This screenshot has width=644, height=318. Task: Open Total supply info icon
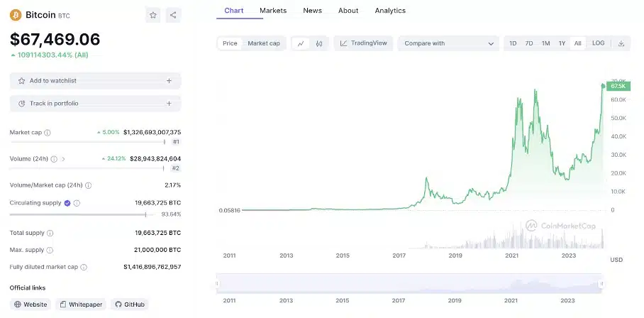50,233
